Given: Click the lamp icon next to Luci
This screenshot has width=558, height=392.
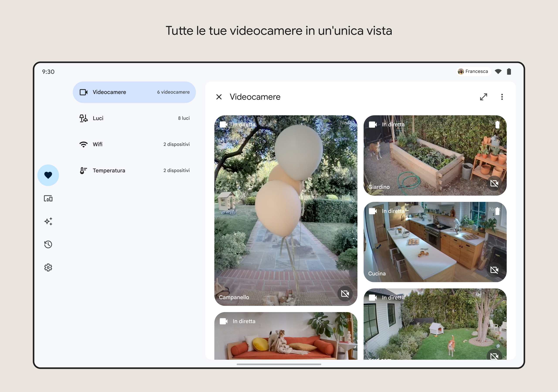Looking at the screenshot, I should pyautogui.click(x=83, y=118).
